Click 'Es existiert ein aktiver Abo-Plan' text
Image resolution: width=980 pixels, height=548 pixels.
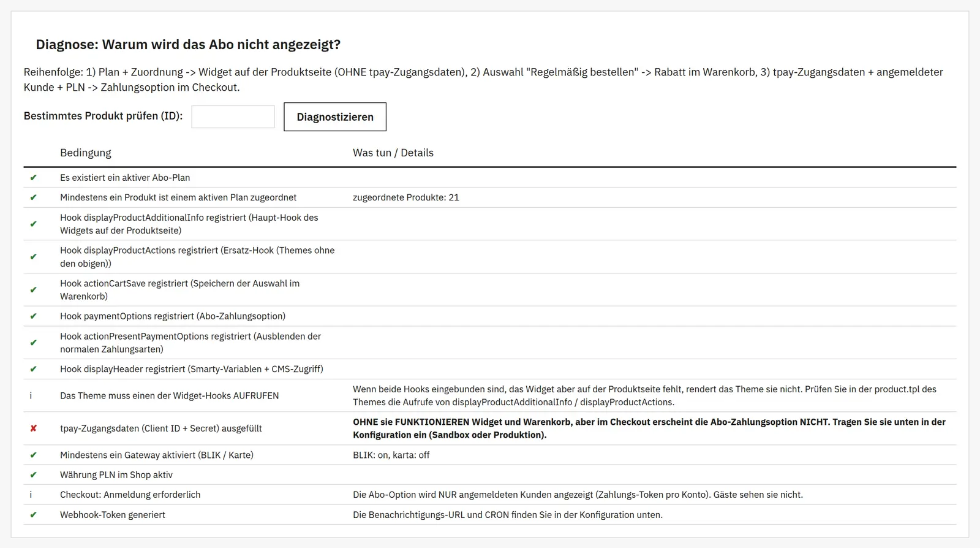click(125, 178)
